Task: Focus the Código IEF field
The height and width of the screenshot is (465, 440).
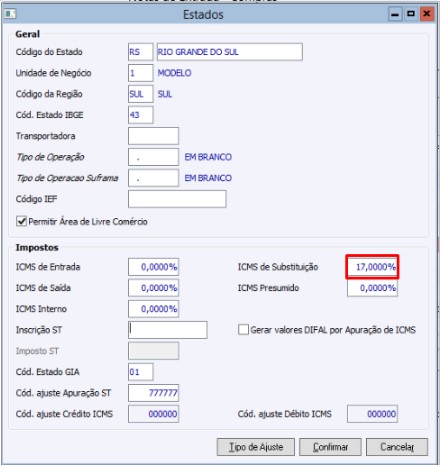Action: 177,199
